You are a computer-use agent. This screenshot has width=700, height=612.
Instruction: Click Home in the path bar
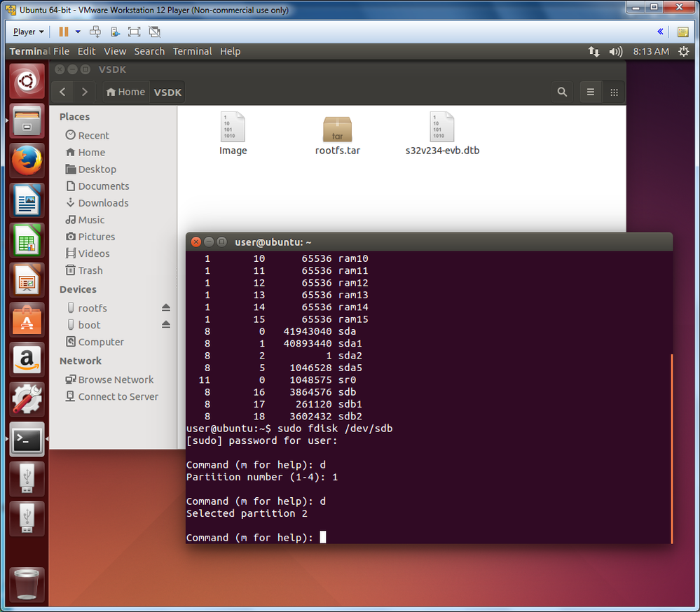(x=126, y=92)
